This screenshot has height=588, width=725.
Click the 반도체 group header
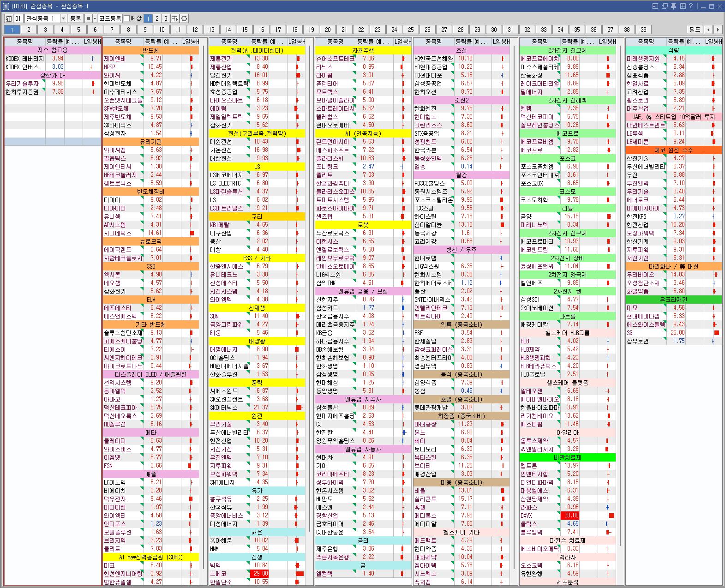151,50
